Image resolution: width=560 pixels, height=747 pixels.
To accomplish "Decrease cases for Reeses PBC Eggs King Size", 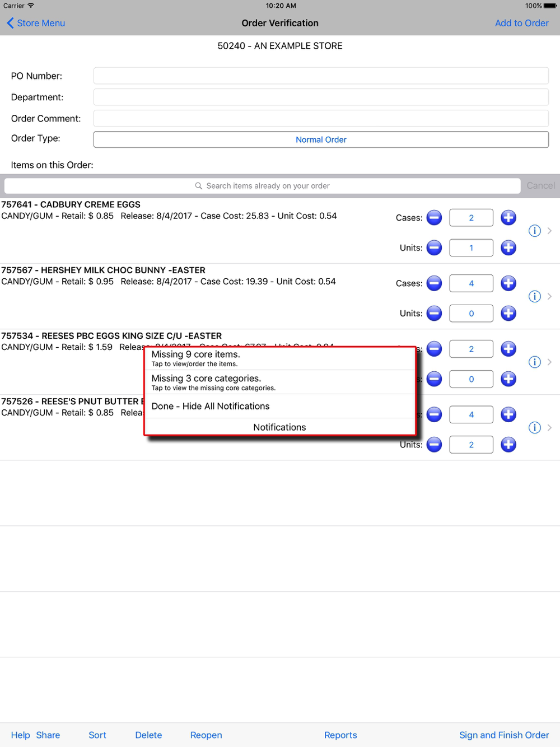I will [x=434, y=349].
